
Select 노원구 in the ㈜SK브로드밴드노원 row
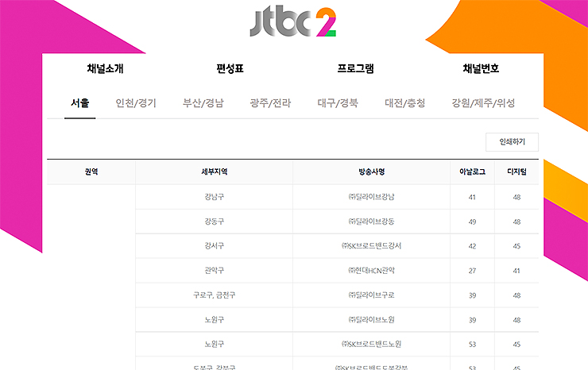coord(214,344)
